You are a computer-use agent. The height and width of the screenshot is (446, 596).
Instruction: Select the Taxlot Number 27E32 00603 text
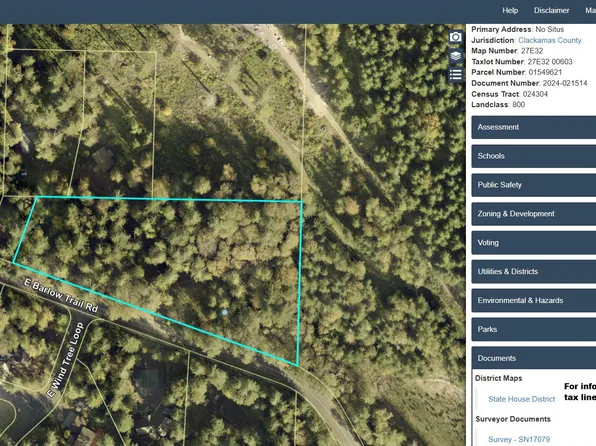[x=522, y=62]
